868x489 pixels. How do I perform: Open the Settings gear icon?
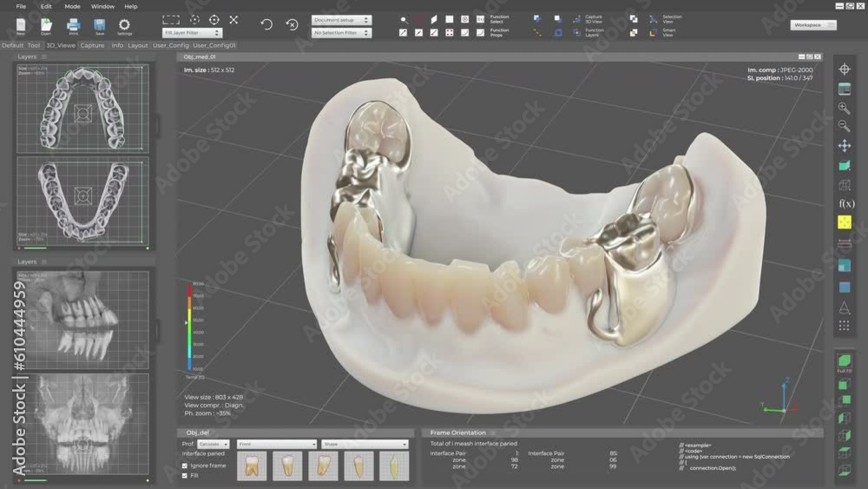click(124, 24)
